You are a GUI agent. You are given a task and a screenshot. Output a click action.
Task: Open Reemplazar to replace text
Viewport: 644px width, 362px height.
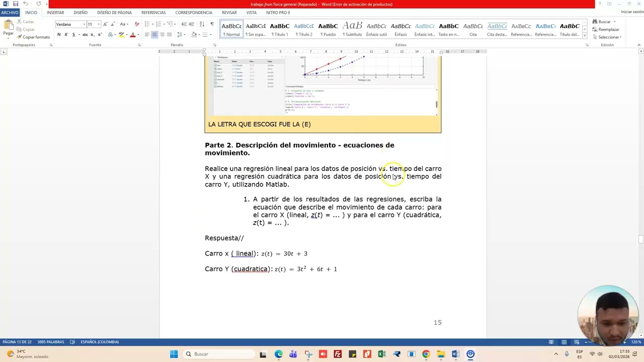606,30
